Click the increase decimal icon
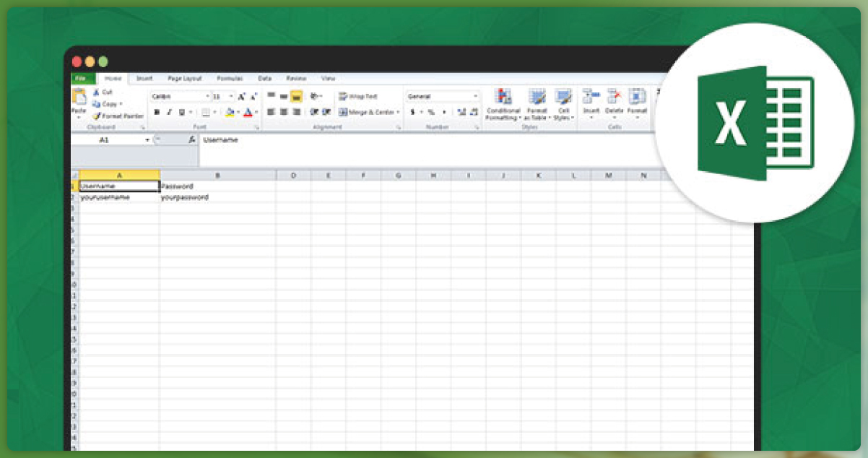This screenshot has width=868, height=458. pyautogui.click(x=461, y=112)
